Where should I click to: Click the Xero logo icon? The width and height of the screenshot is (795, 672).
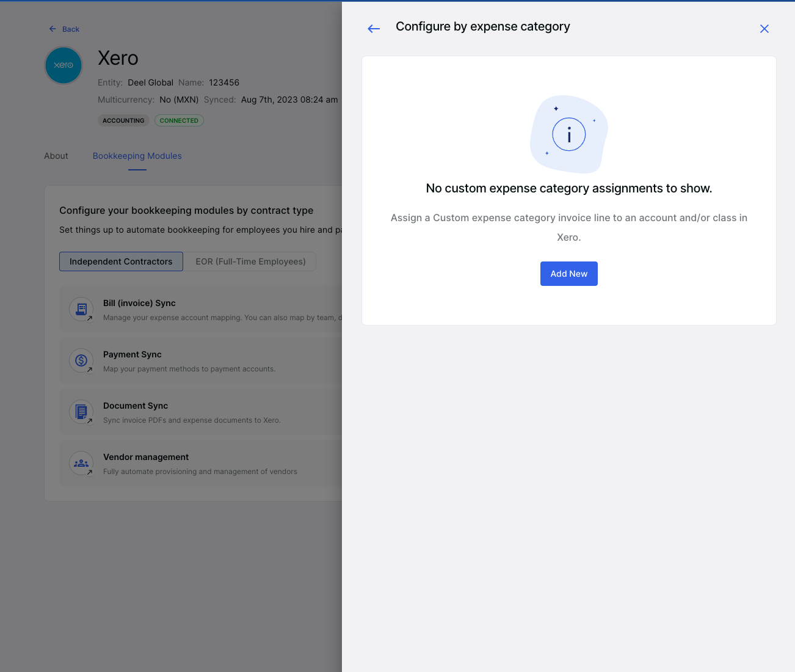tap(64, 65)
